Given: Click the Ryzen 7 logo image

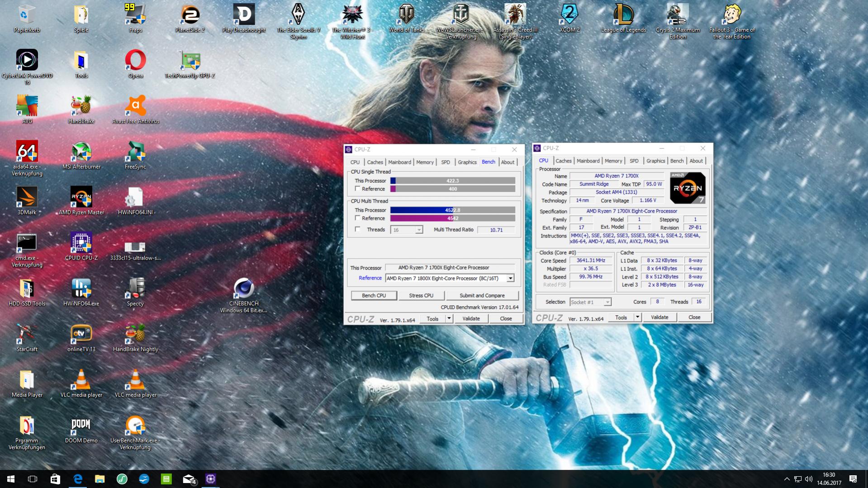Looking at the screenshot, I should [x=688, y=188].
